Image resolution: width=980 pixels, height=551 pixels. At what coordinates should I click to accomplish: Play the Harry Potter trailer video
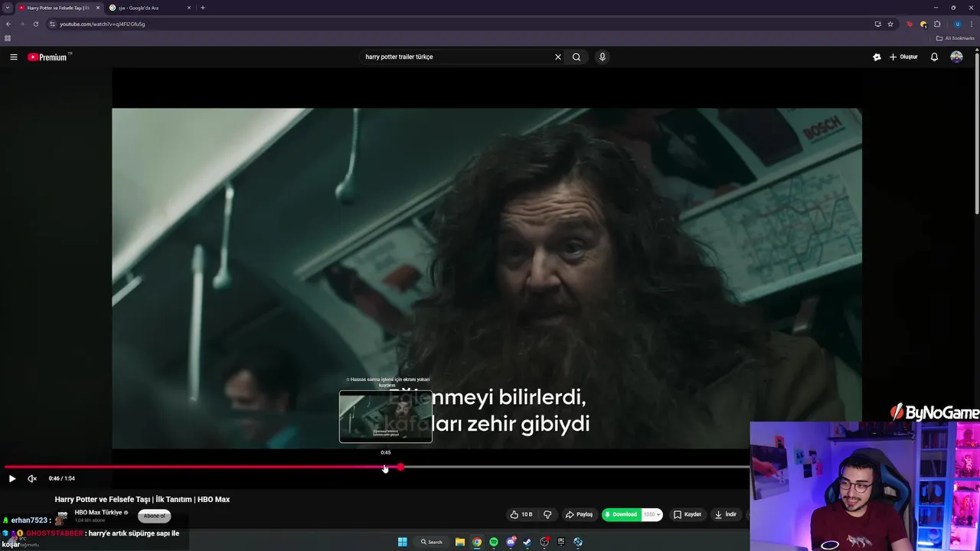click(12, 478)
